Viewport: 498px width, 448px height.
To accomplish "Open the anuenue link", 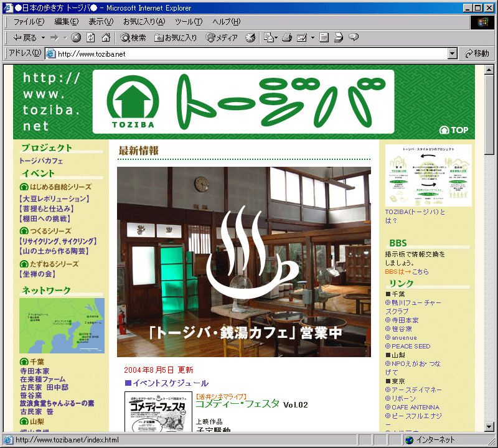I will point(401,337).
